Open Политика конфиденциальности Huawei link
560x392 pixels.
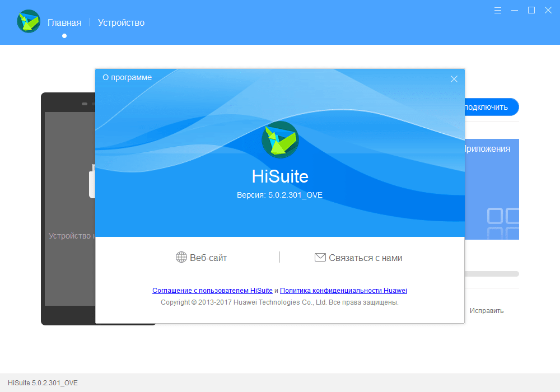[x=343, y=291]
